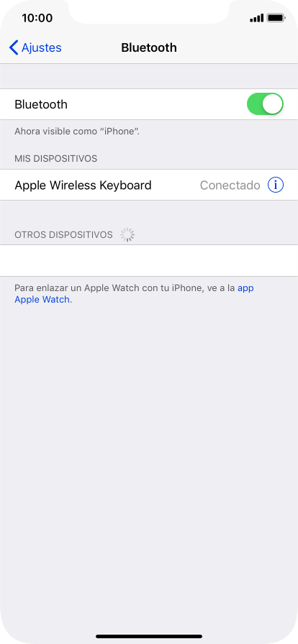
Task: Tap the OTROS DISPOSITIVOS section header
Action: tap(63, 235)
